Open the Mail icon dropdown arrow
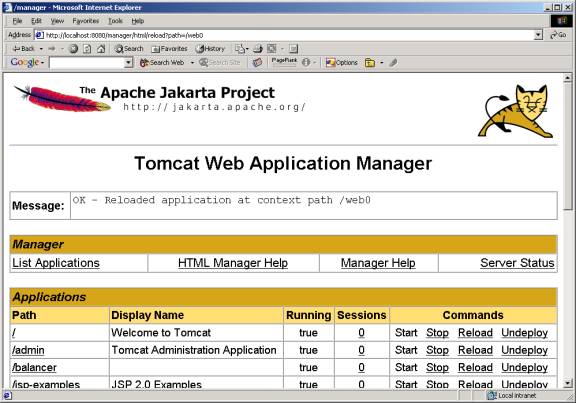Viewport: 576px width, 403px height. [247, 48]
